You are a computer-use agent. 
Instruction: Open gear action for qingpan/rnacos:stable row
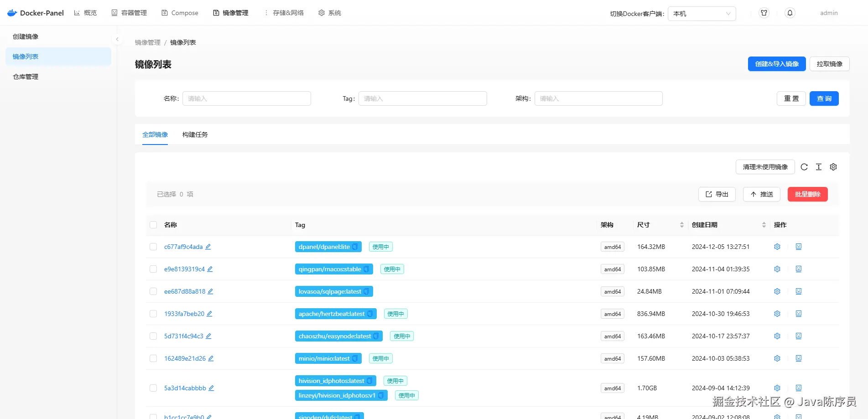pyautogui.click(x=777, y=269)
